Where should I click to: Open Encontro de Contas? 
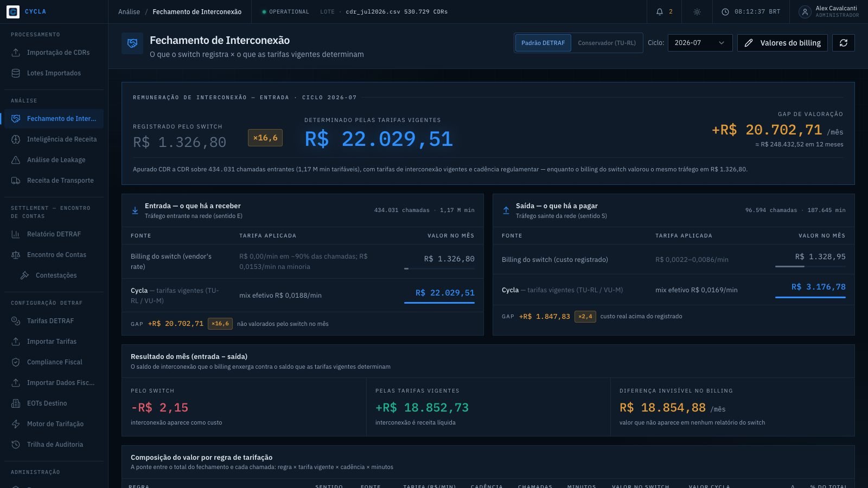pyautogui.click(x=54, y=255)
